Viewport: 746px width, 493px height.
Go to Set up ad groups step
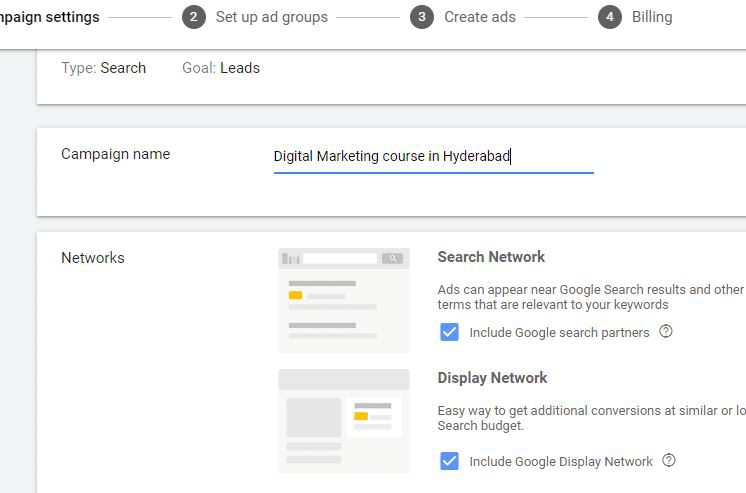tap(271, 17)
